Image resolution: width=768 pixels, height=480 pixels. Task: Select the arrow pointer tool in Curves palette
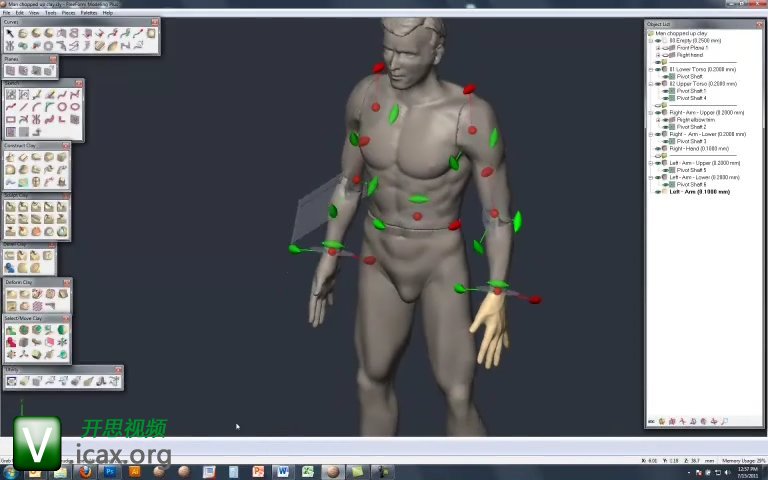click(10, 33)
